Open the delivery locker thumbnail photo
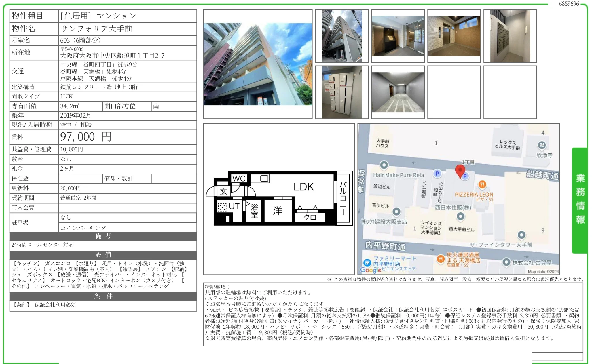Image resolution: width=592 pixels, height=364 pixels. click(x=341, y=92)
